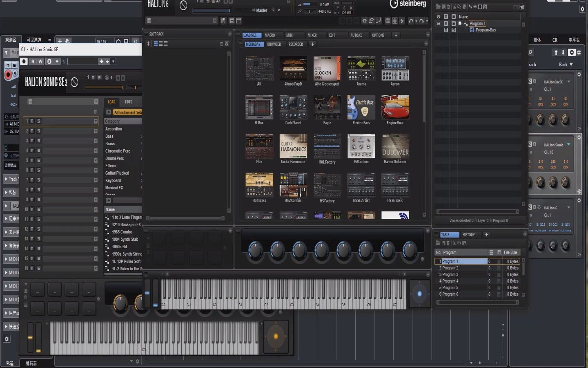Click the HALion Sonic SE bypass icon
The height and width of the screenshot is (368, 588).
coord(74,82)
